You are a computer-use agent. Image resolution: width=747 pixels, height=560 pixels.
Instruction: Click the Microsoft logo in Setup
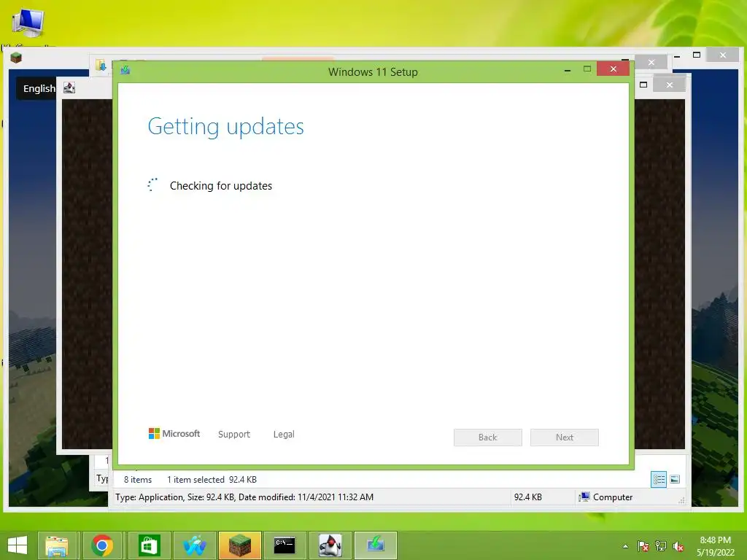click(x=174, y=434)
